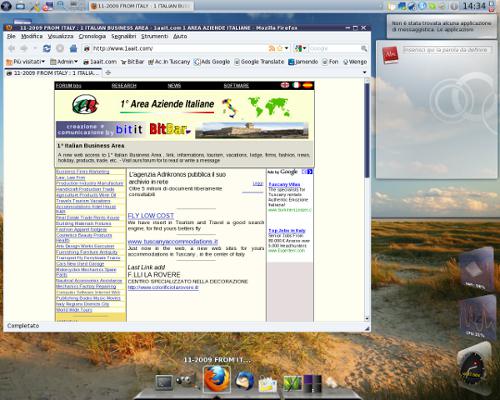Viewport: 500px width, 400px height.
Task: Go forward with the Firefox forward arrow
Action: point(24,49)
